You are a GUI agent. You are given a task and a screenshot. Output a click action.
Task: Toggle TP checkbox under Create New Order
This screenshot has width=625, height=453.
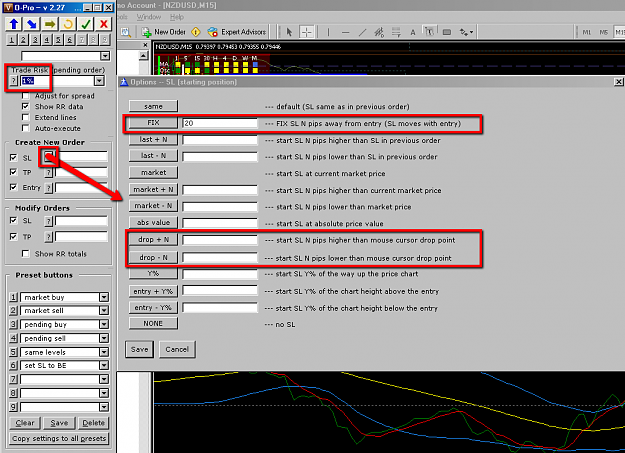(14, 172)
